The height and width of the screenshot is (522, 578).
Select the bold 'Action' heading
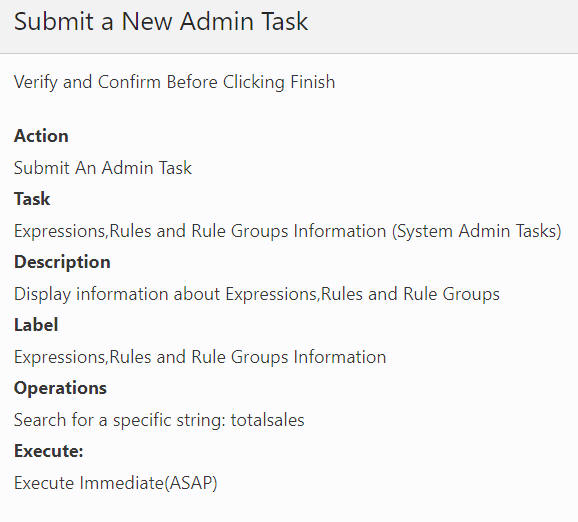(41, 136)
